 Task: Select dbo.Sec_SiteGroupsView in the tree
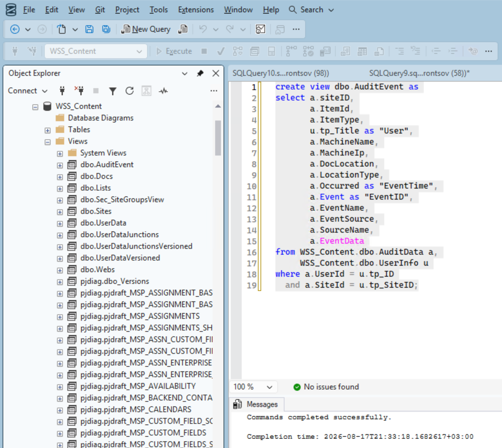[122, 200]
